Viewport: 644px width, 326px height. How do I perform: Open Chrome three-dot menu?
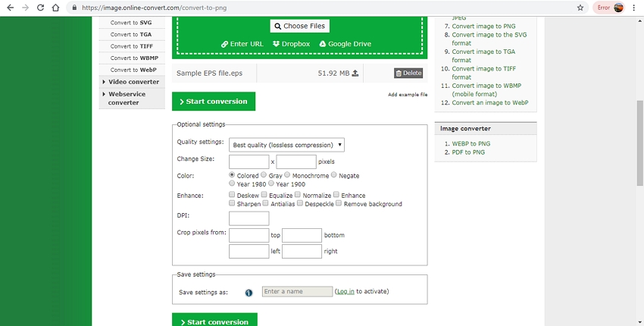tap(634, 8)
